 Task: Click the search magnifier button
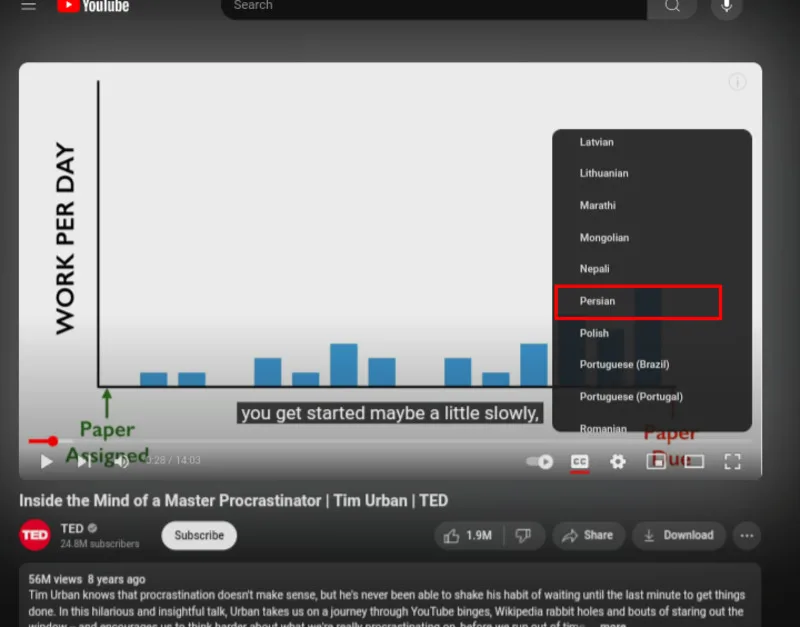point(672,7)
